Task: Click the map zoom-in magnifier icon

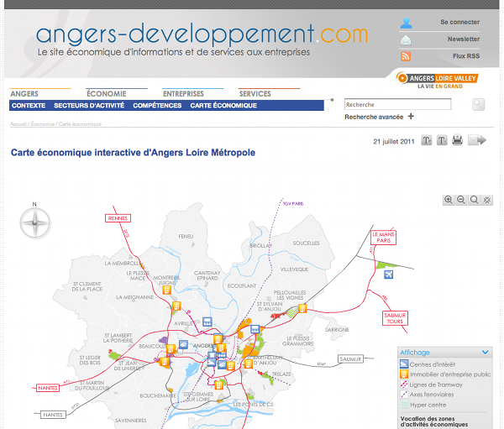Action: pyautogui.click(x=449, y=200)
